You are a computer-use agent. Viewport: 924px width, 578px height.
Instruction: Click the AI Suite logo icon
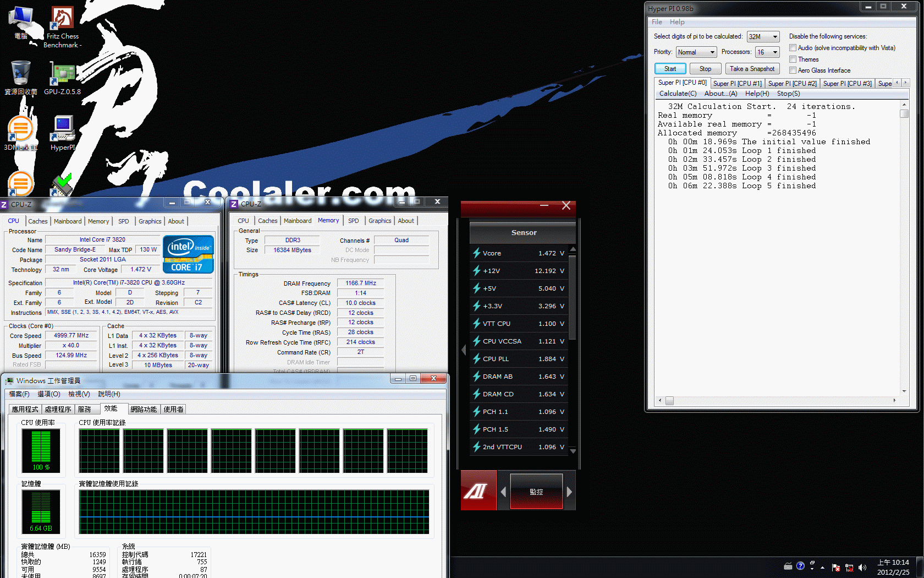click(x=478, y=490)
